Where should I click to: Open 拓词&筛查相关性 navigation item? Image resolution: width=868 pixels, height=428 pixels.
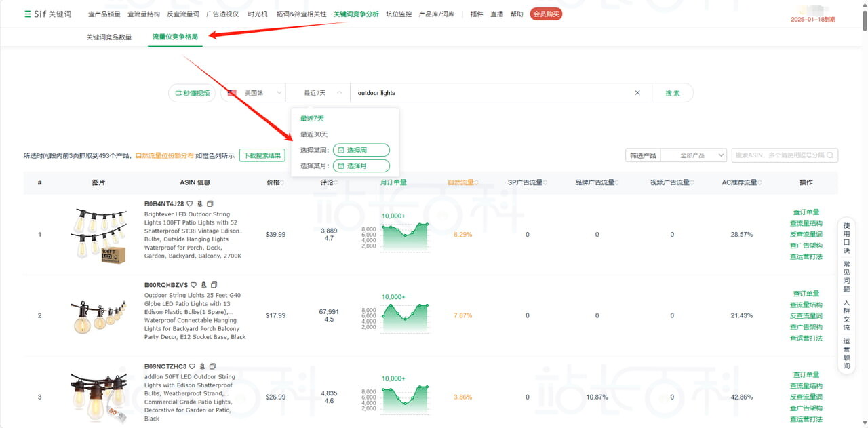pyautogui.click(x=302, y=14)
